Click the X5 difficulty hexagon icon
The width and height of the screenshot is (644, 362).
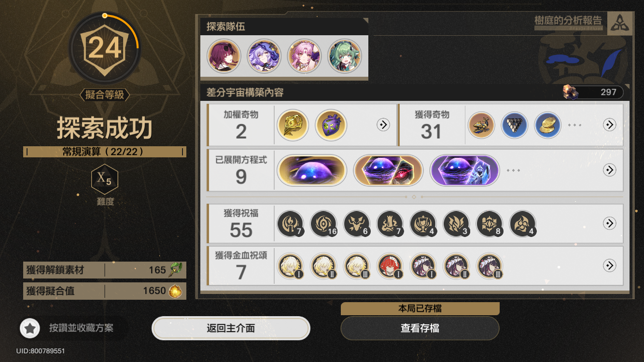click(105, 179)
